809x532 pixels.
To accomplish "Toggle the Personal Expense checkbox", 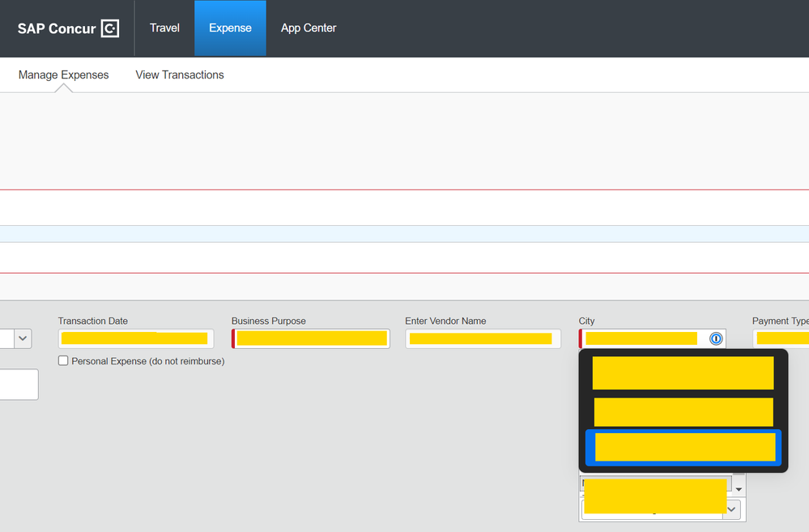I will point(63,361).
